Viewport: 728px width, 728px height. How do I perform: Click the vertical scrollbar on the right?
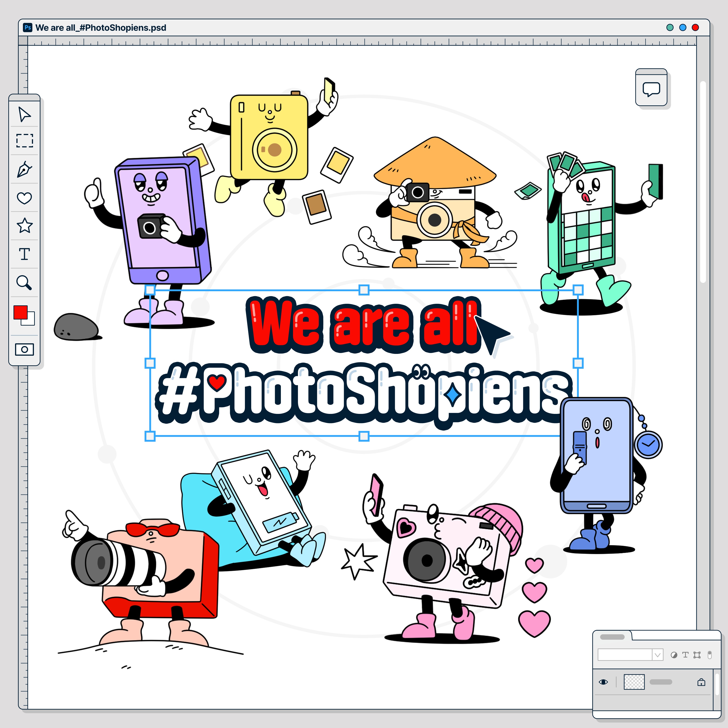tap(703, 182)
